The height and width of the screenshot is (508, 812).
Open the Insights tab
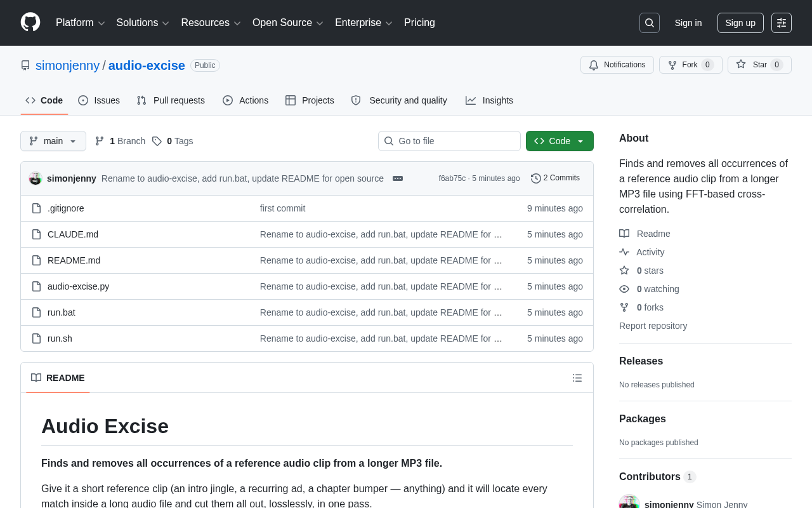pos(489,100)
